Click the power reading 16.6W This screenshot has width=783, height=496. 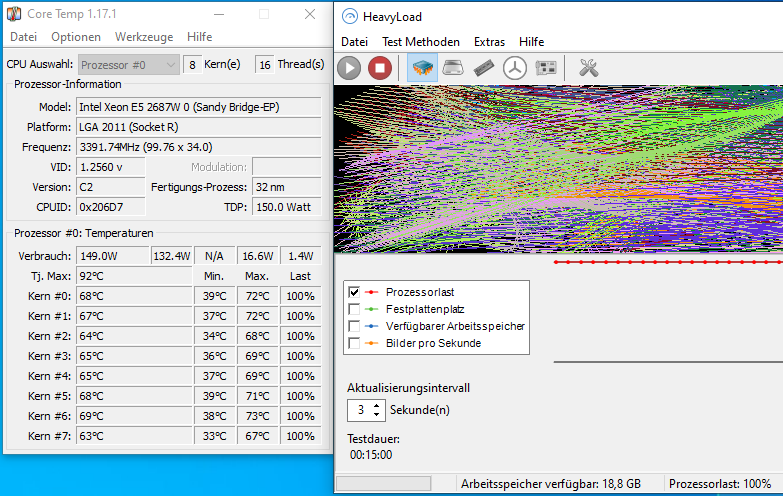click(258, 256)
